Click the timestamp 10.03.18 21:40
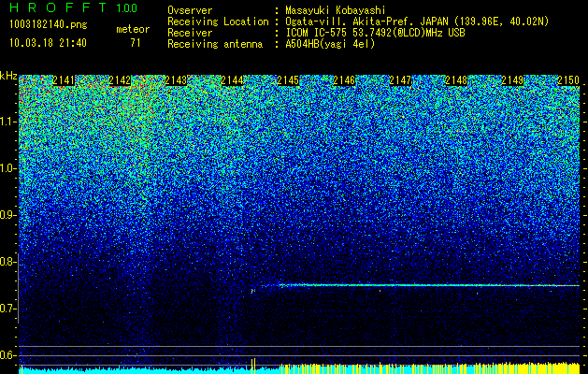This screenshot has height=374, width=588. pyautogui.click(x=48, y=43)
